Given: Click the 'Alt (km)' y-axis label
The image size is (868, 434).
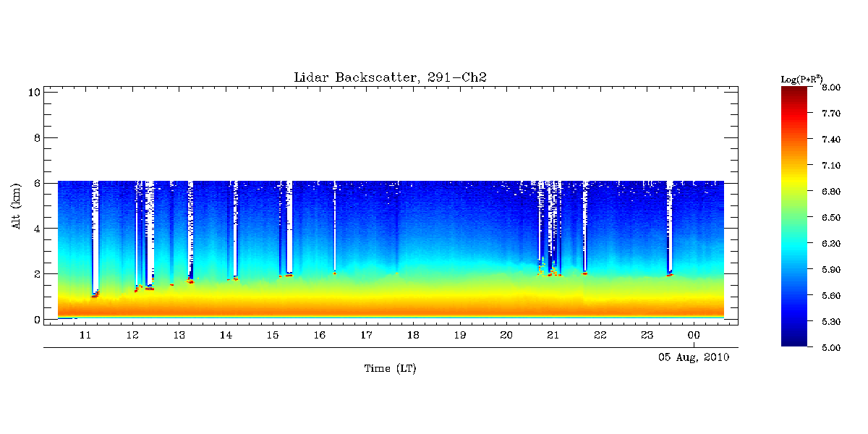Looking at the screenshot, I should click(16, 206).
